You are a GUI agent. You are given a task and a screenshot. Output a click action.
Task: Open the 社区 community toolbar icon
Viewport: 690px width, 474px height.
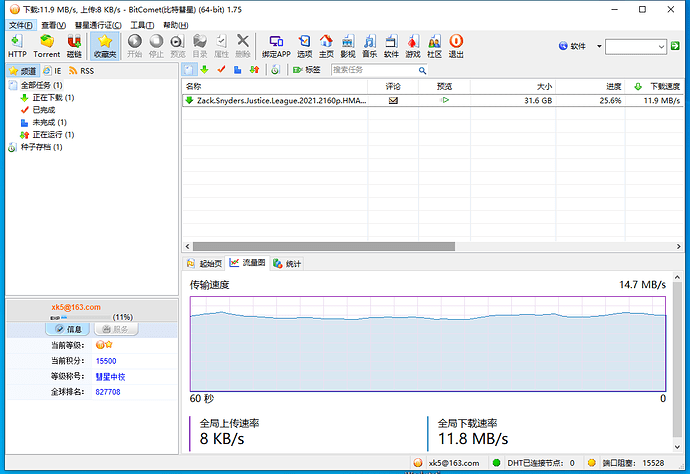[434, 46]
